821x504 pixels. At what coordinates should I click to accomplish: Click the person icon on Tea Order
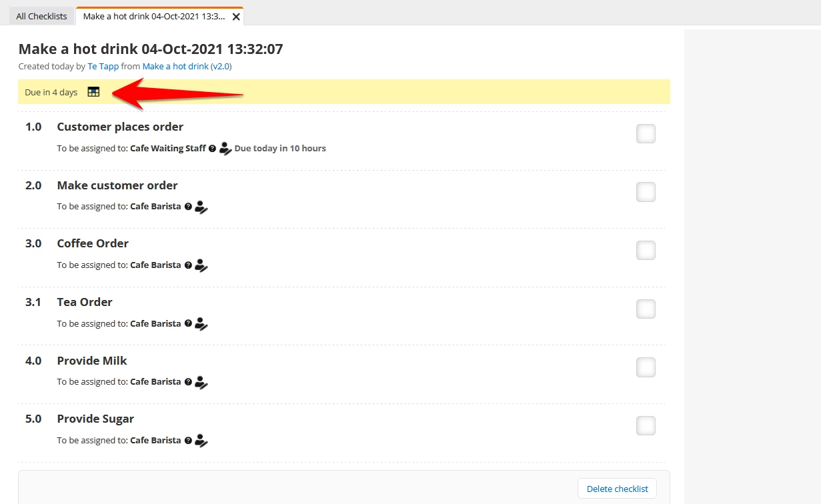point(201,323)
